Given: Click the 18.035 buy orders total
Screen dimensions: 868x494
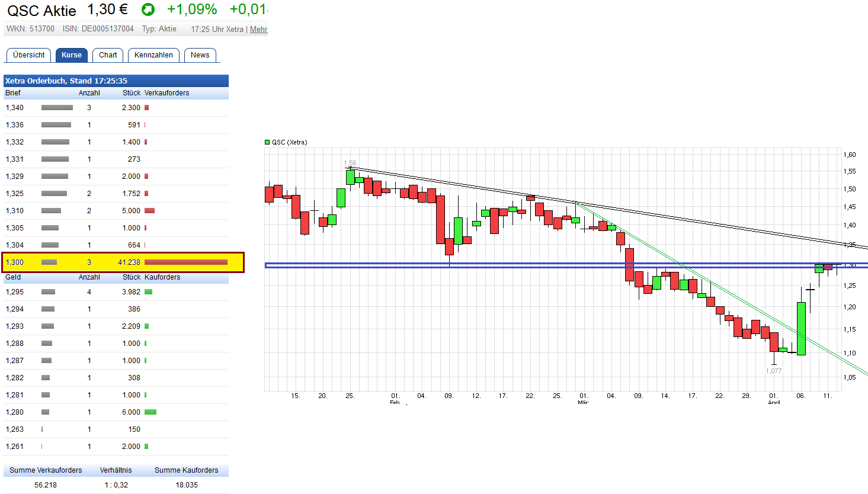Looking at the screenshot, I should [187, 485].
